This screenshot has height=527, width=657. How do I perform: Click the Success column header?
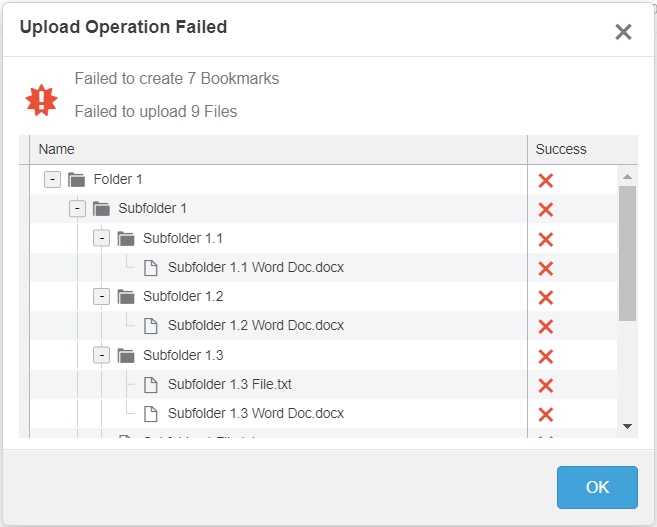coord(561,149)
